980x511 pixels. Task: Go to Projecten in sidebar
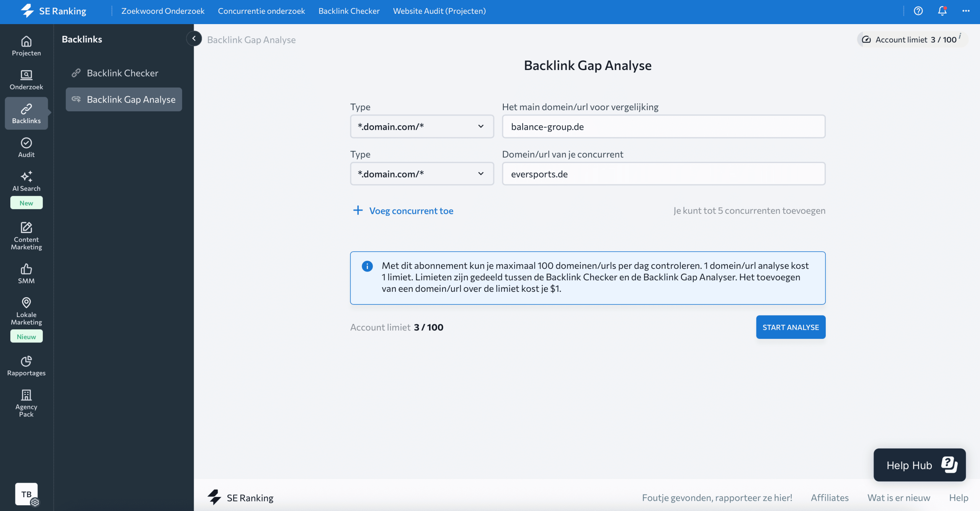click(x=26, y=46)
